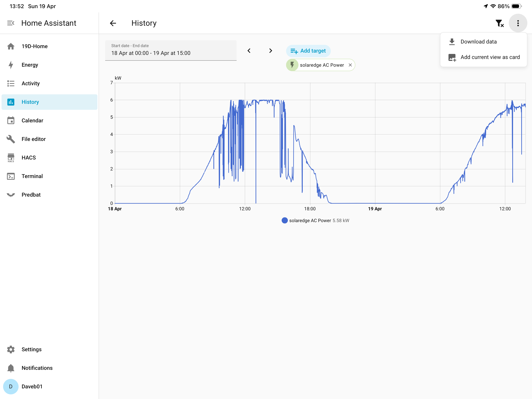Screen dimensions: 532x399
Task: Click the History chart icon
Action: pos(11,102)
